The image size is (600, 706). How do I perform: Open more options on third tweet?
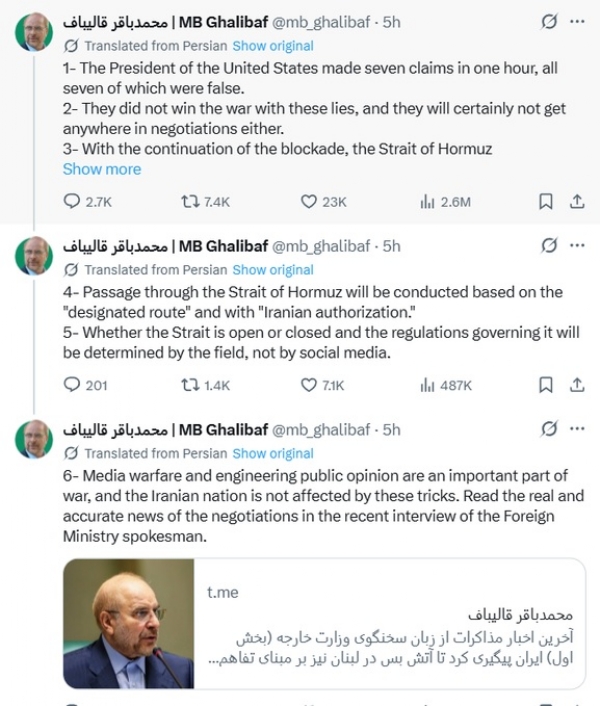click(577, 429)
